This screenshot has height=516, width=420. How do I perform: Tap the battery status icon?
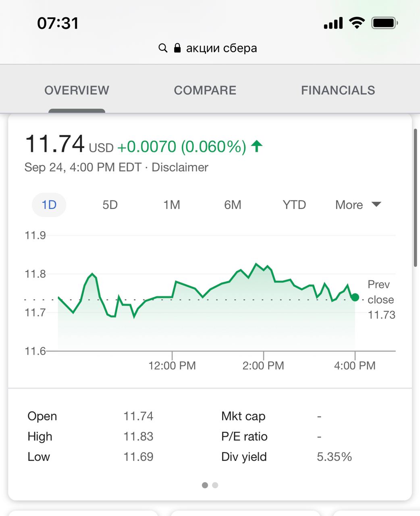[x=385, y=23]
